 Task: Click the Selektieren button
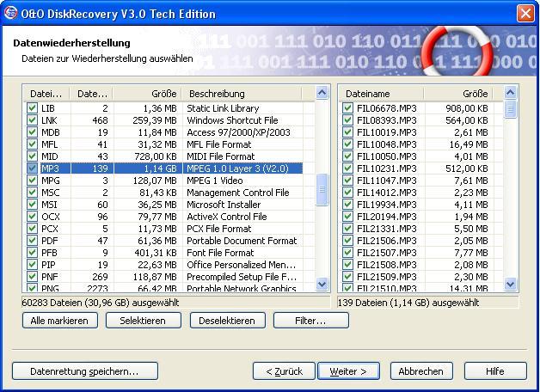point(144,321)
